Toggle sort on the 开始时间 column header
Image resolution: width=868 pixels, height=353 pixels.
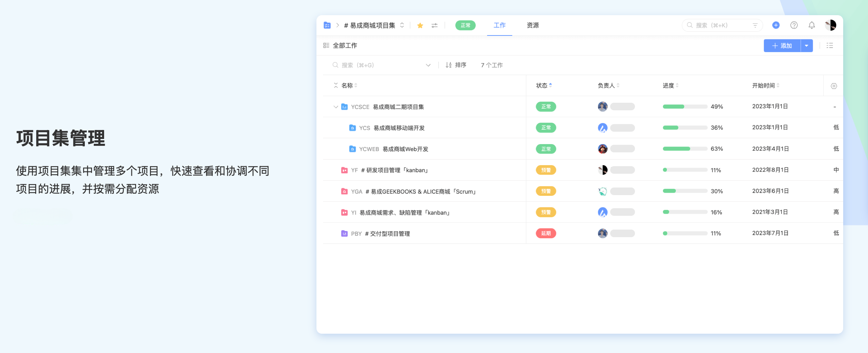[x=765, y=85]
